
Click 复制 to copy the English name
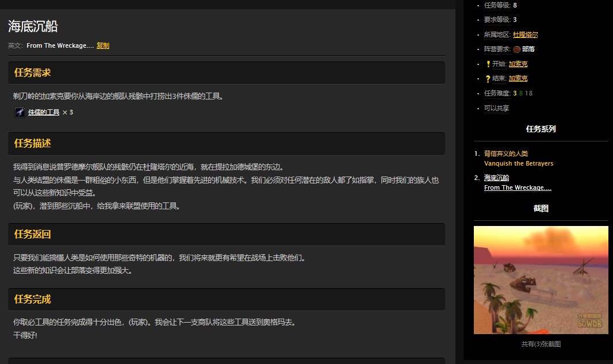pyautogui.click(x=102, y=45)
